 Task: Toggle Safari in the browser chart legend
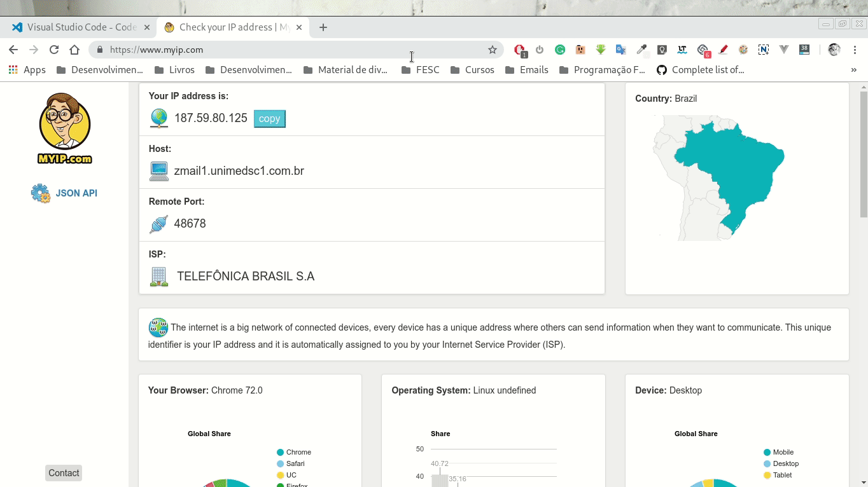[291, 463]
